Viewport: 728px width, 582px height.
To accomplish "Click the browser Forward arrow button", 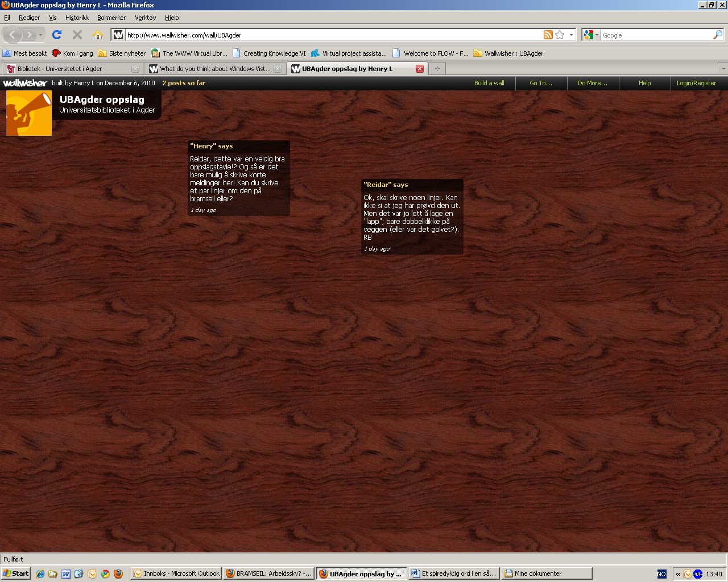I will point(29,35).
